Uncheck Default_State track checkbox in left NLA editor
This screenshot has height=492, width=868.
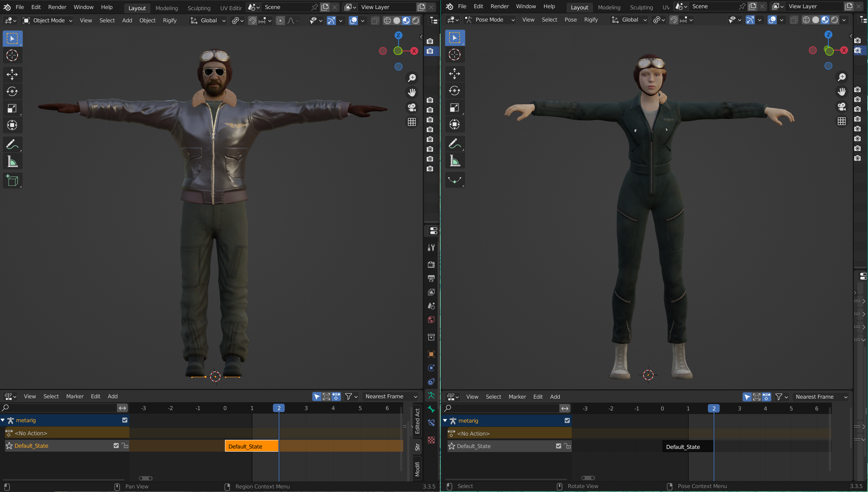[x=116, y=445]
